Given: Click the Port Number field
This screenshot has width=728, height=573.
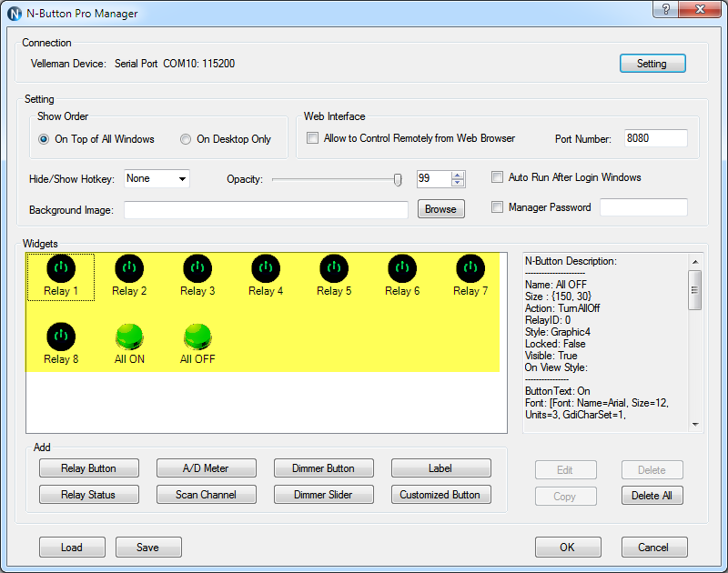Looking at the screenshot, I should tap(655, 138).
